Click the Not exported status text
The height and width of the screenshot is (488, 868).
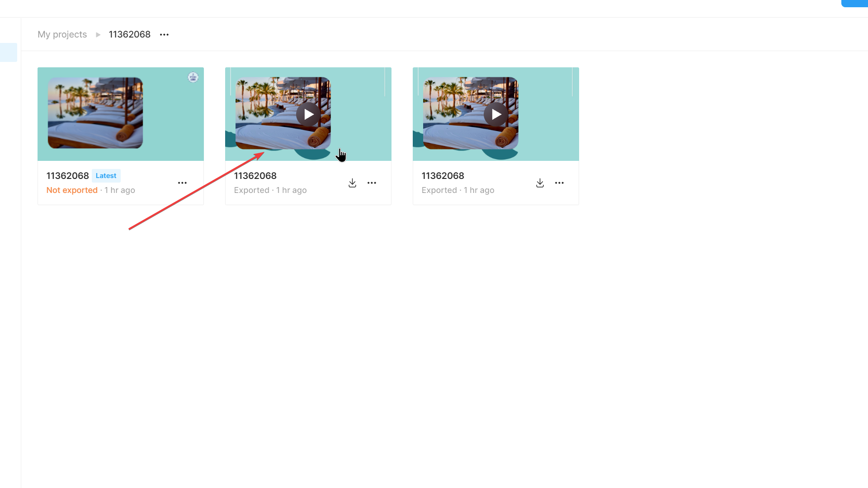click(72, 190)
